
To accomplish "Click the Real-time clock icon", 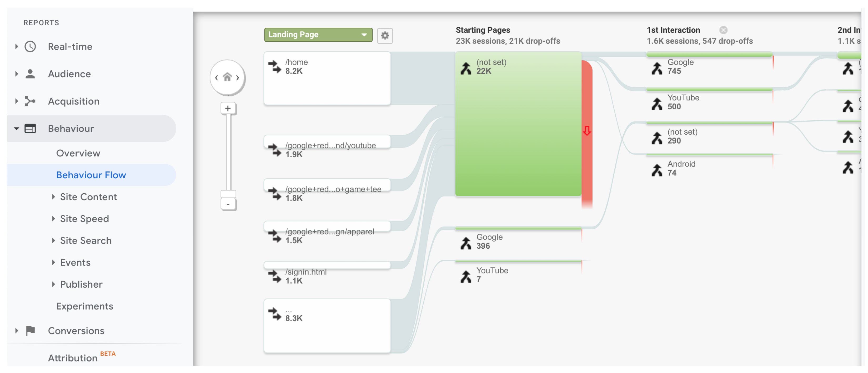I will (x=30, y=47).
